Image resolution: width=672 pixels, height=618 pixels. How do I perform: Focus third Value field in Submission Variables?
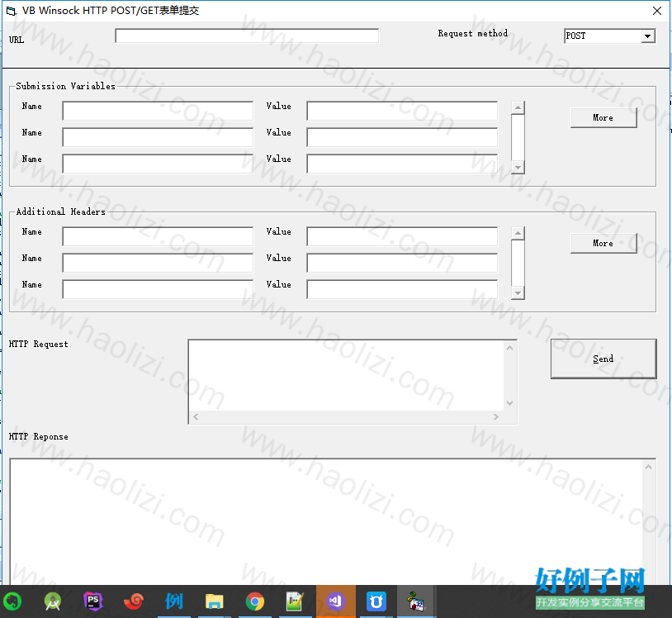tap(402, 164)
